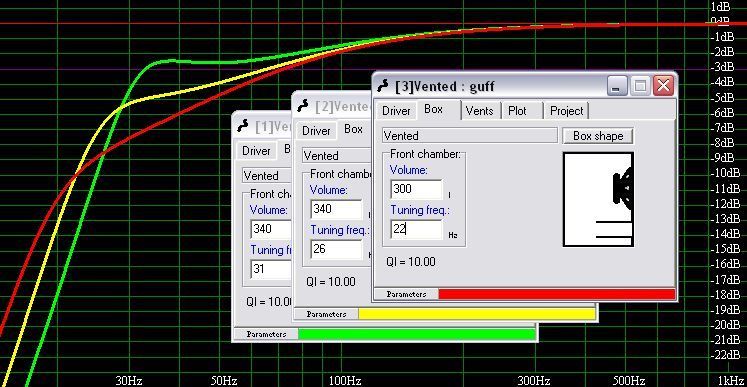Click the red color bar in [3]Vented window

[556, 294]
